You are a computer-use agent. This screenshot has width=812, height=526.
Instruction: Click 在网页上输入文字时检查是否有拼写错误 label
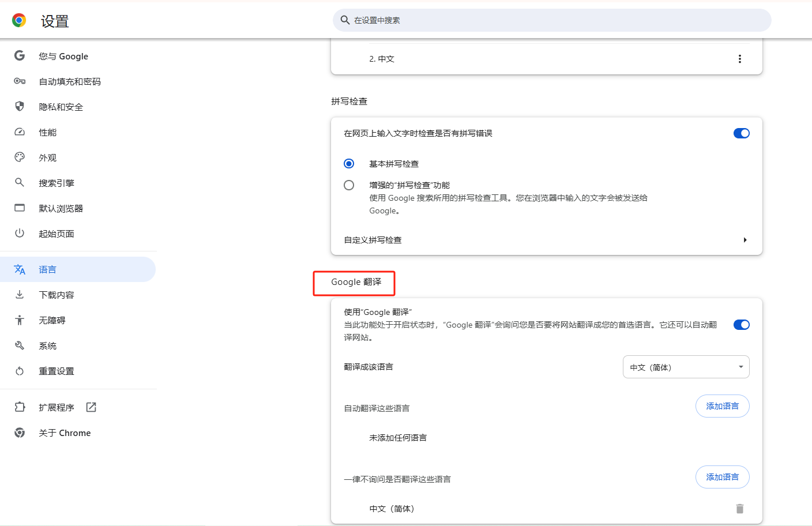pyautogui.click(x=418, y=133)
